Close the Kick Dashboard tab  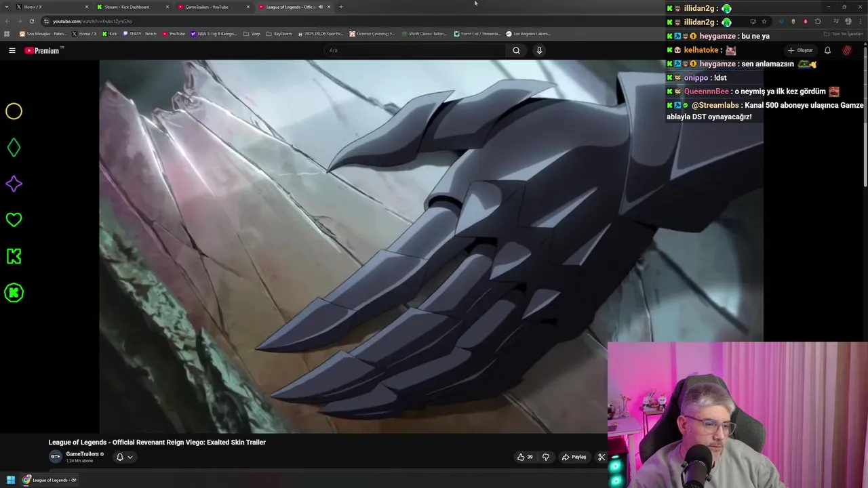tap(167, 7)
